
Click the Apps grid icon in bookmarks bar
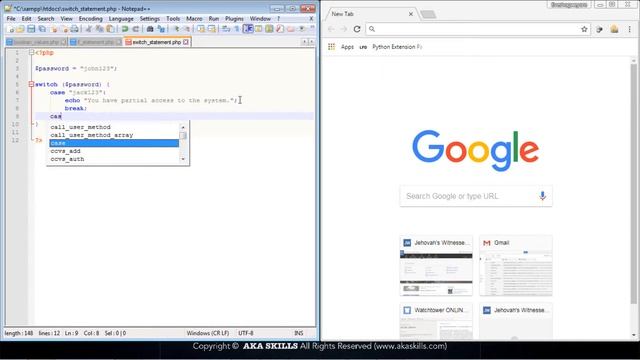[331, 47]
